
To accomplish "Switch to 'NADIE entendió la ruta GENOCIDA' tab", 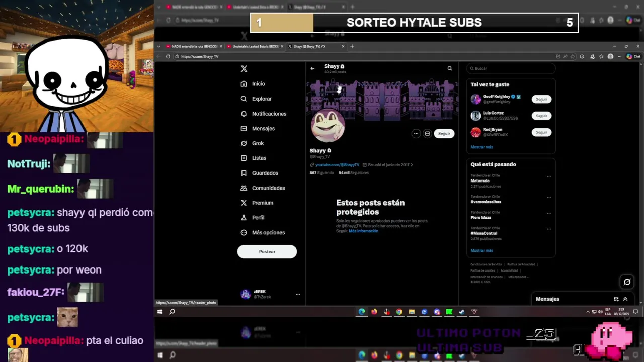I will [194, 46].
